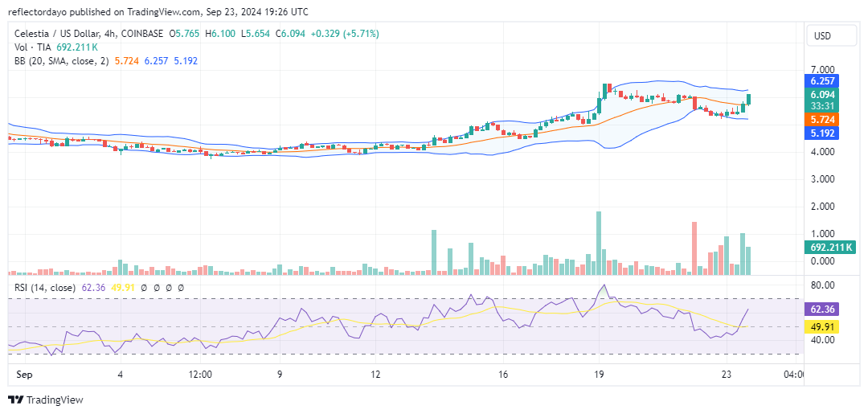Viewport: 868px width, 414px height.
Task: Click the Vol value 692.211 K in legend
Action: [x=76, y=47]
